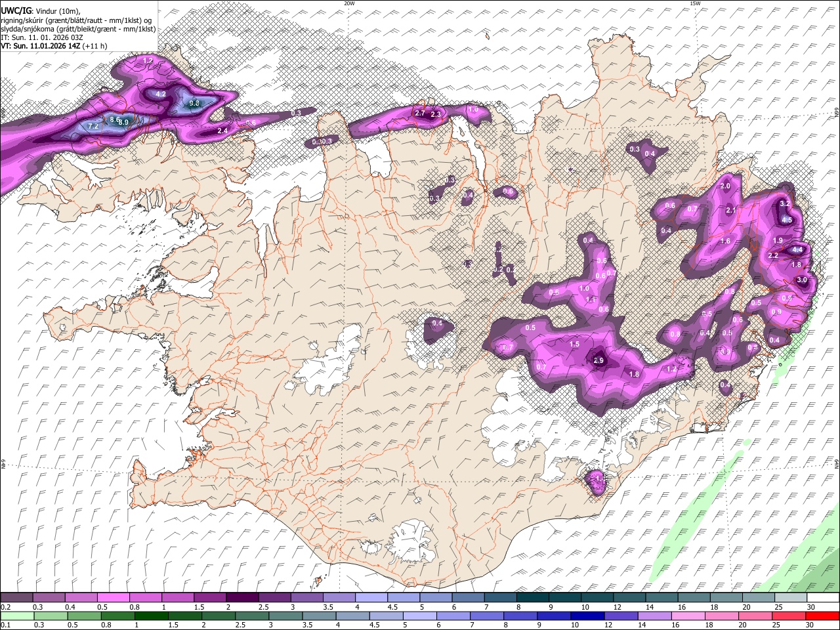Select the dark green 1 swatch in lower legend

[x=151, y=616]
